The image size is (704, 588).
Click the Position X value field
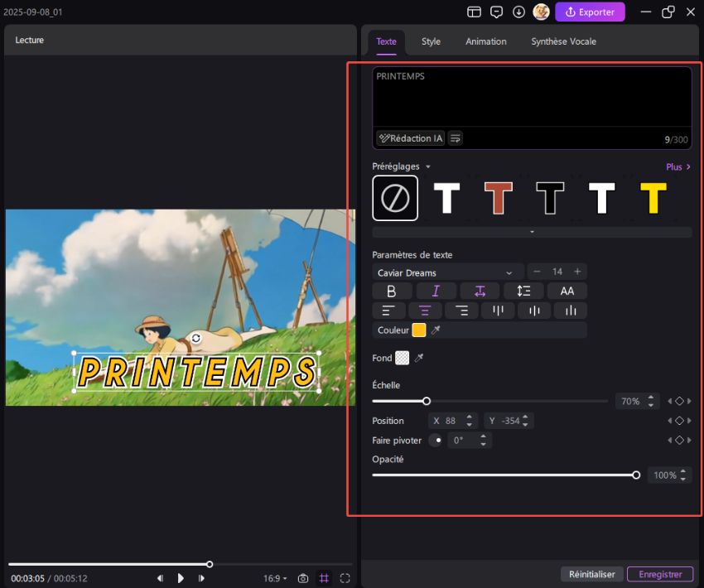(x=453, y=421)
